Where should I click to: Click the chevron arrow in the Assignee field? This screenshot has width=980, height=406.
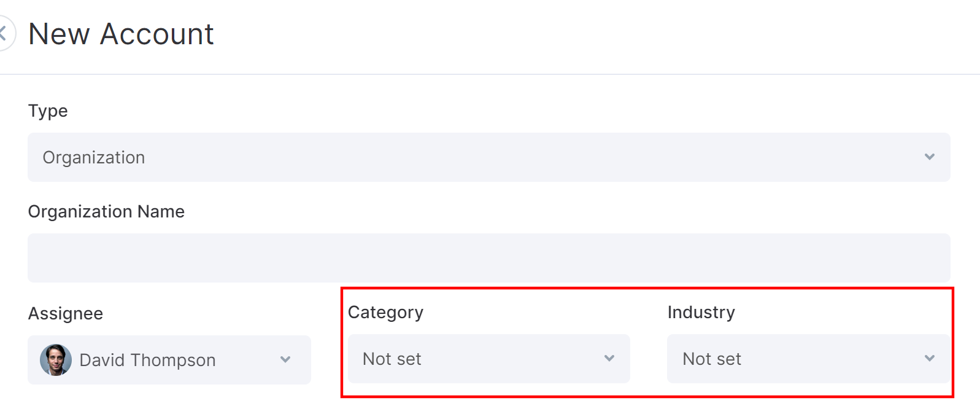click(x=285, y=359)
